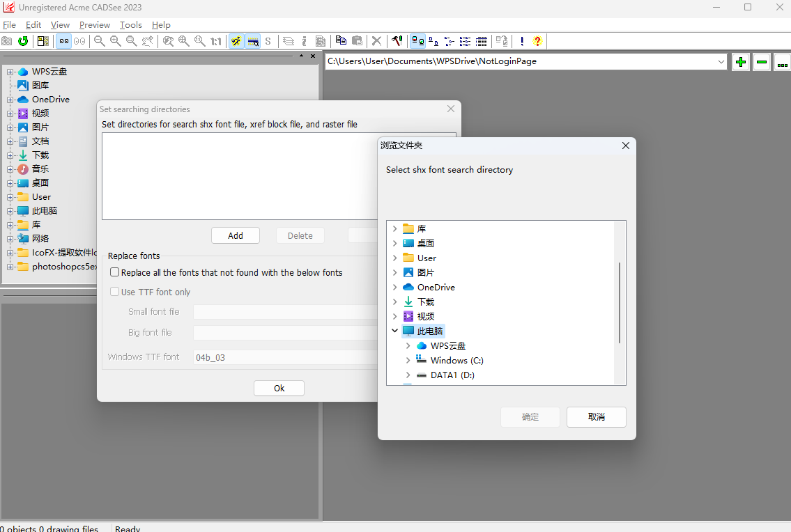Click the Big font file input field
Screen dimensions: 791x532
click(285, 333)
